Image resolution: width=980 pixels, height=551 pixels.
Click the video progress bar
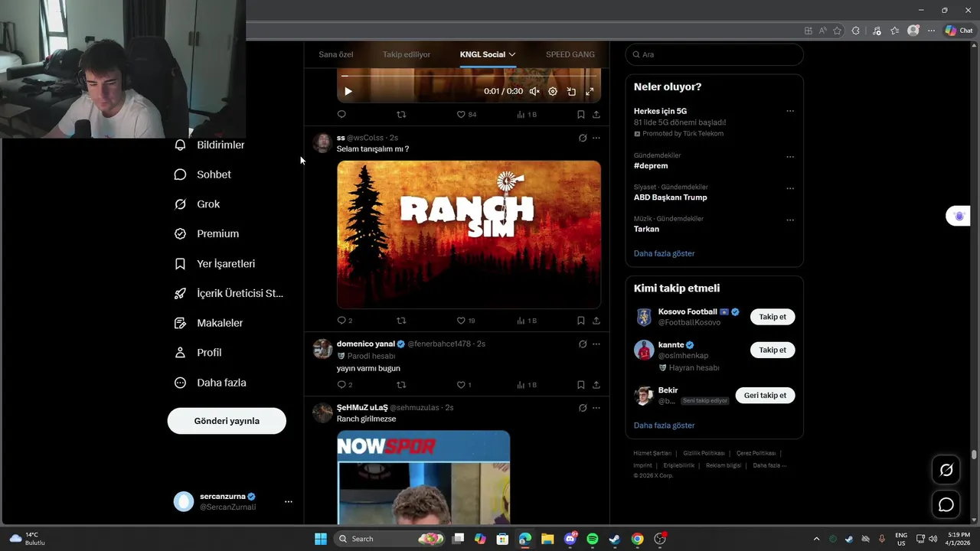[x=469, y=76]
